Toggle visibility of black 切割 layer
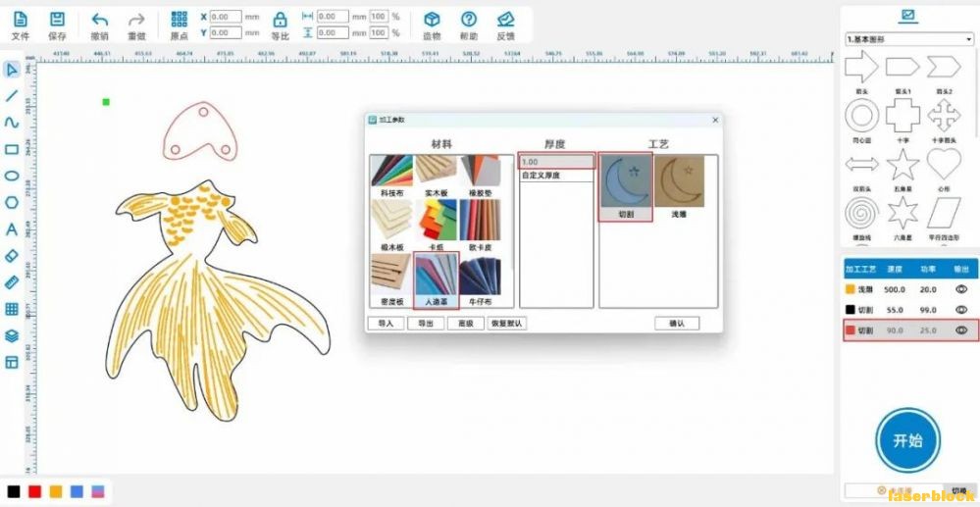 (x=961, y=310)
